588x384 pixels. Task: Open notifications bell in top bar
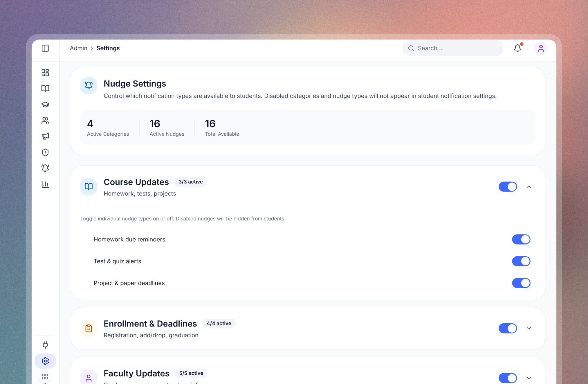pyautogui.click(x=517, y=48)
